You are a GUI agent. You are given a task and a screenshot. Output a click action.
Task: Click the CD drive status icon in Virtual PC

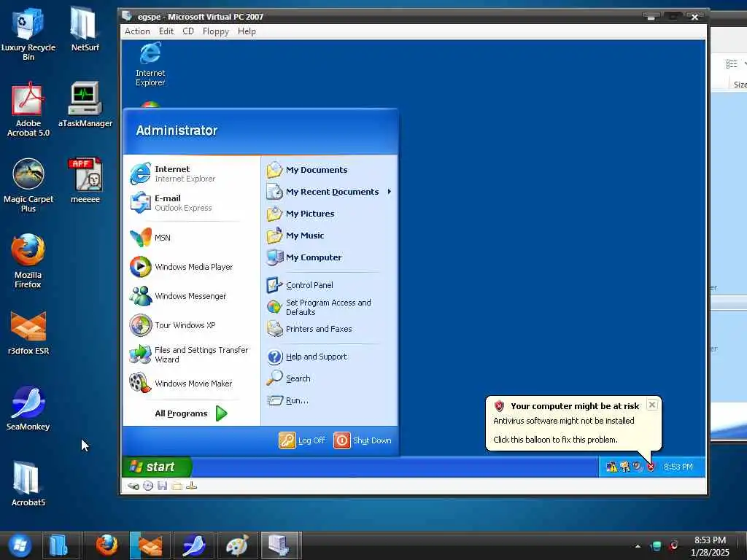click(148, 486)
